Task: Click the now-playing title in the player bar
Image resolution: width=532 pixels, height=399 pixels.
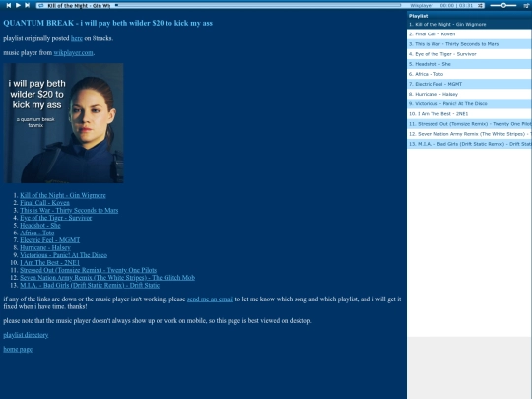Action: (x=79, y=6)
